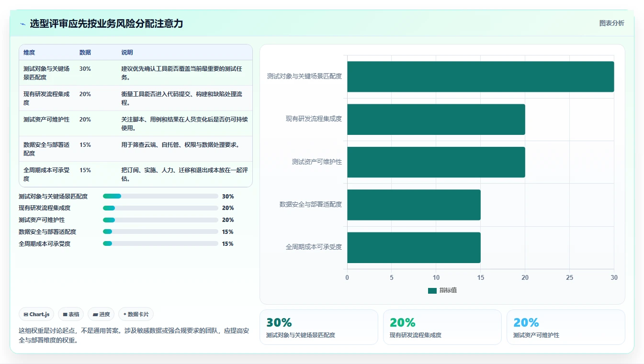Click table cell 全周期成本可承受度

click(46, 175)
